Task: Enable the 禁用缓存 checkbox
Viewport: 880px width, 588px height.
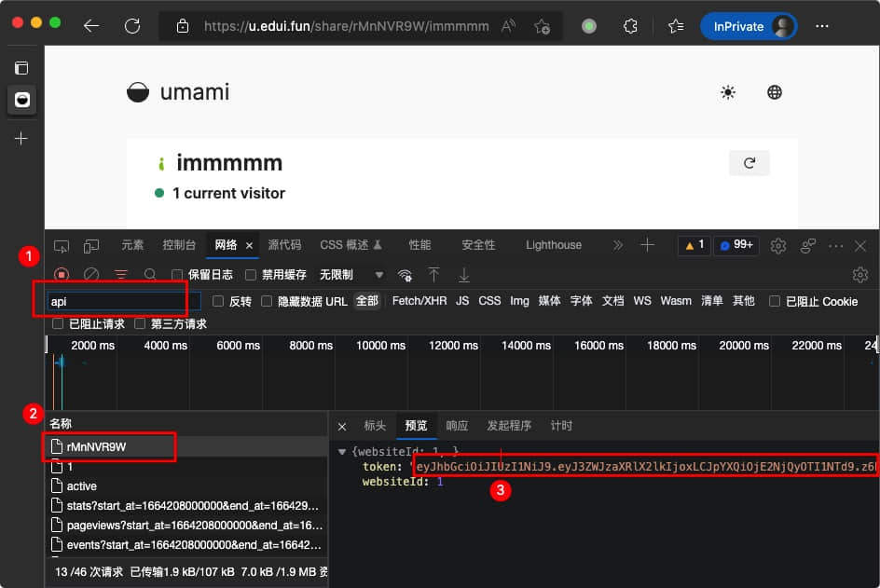Action: 251,274
